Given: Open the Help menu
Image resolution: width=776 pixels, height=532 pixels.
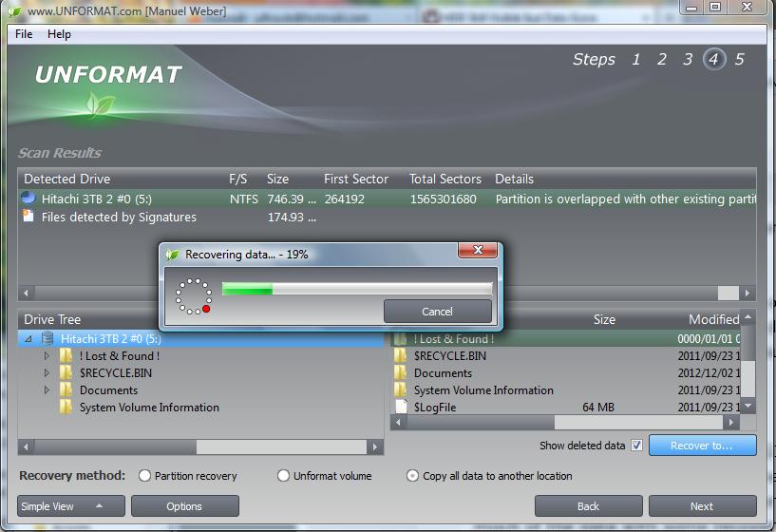Looking at the screenshot, I should [59, 34].
